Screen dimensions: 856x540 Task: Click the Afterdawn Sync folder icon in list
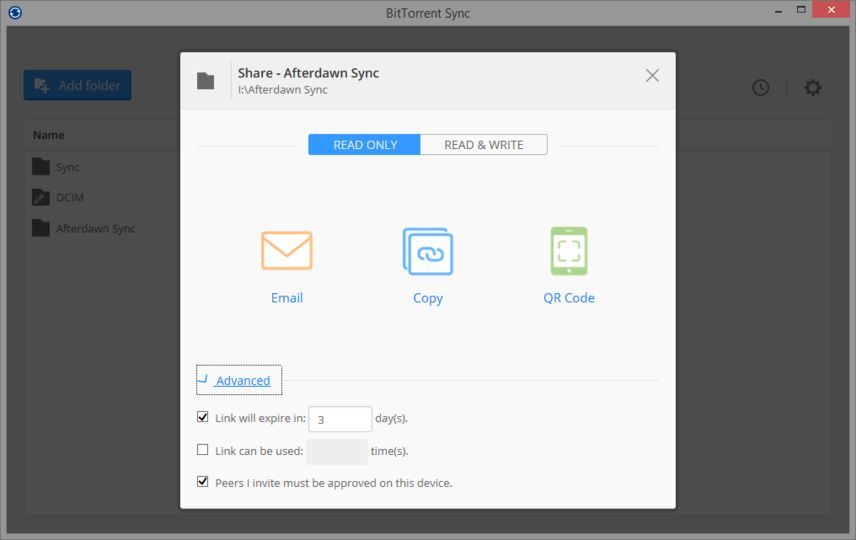coord(41,228)
